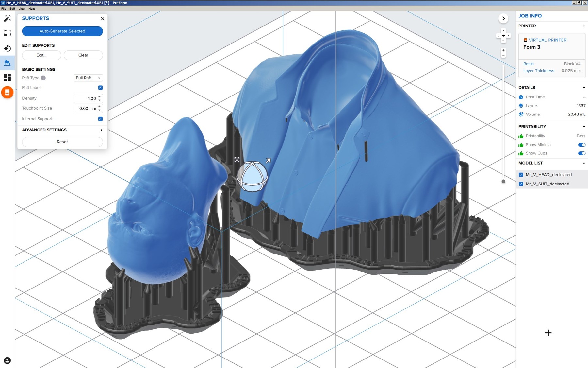Open the Raft Type dropdown
The image size is (588, 368).
coord(88,78)
